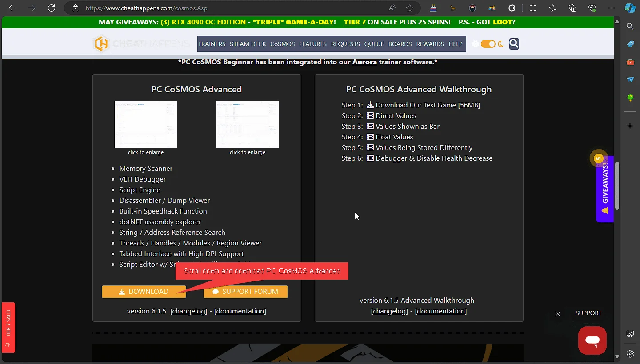Image resolution: width=640 pixels, height=364 pixels.
Task: Click the REWARDS navigation item
Action: point(430,44)
